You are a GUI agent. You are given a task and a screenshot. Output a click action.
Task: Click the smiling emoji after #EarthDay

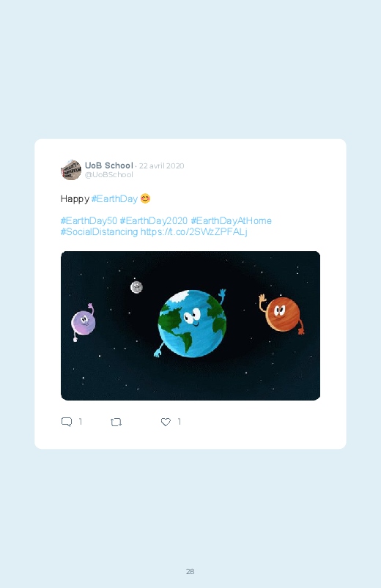[x=145, y=198]
